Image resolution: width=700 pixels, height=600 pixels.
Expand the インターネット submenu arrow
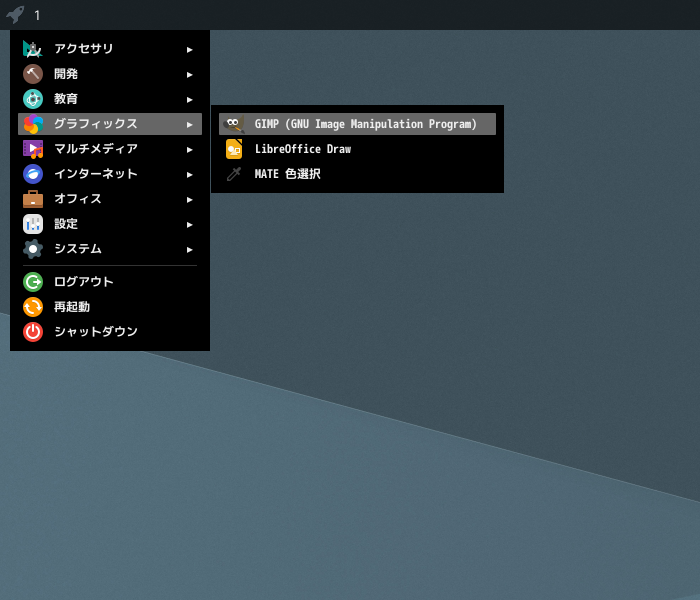[x=190, y=175]
